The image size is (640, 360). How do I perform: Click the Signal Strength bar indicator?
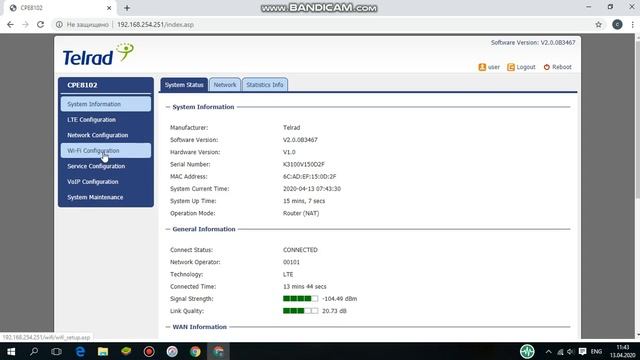(300, 299)
